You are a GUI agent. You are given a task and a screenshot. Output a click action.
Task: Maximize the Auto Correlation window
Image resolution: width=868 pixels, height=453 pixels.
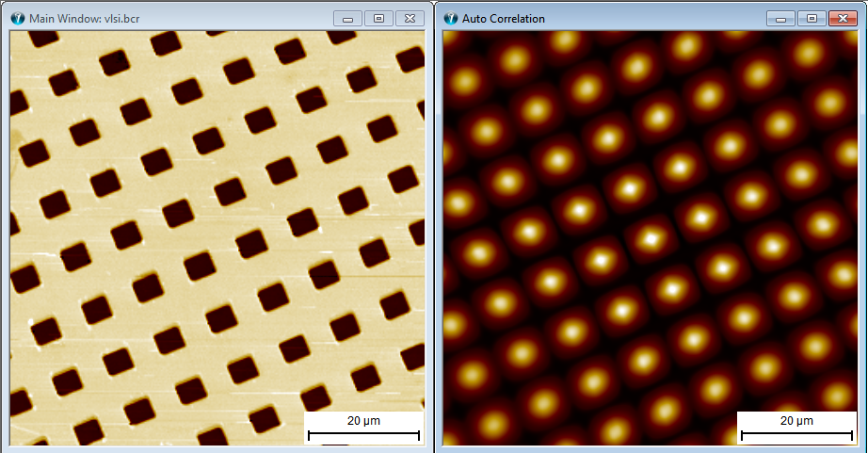point(812,18)
